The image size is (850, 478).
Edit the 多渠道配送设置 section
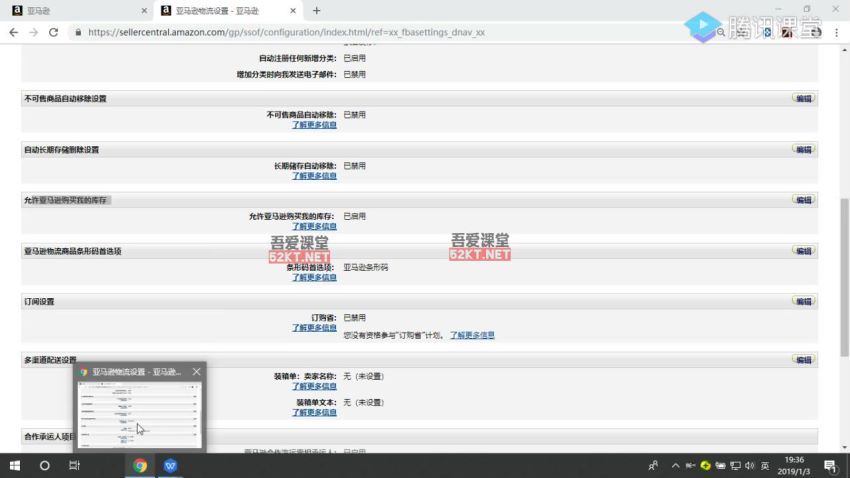803,360
